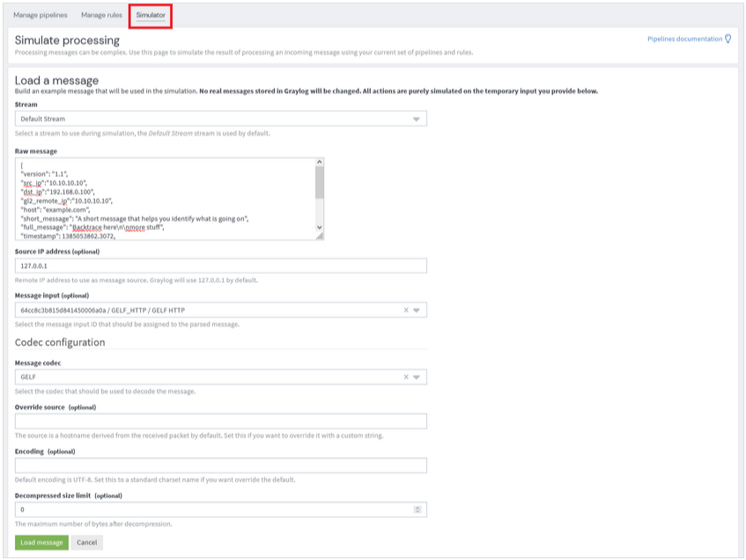Open the Manage pipelines tab

coord(40,15)
